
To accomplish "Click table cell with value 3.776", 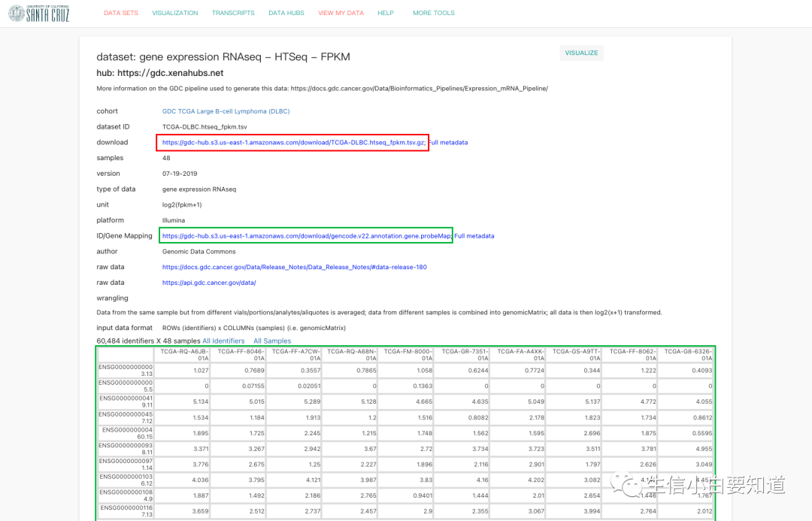I will (x=182, y=464).
